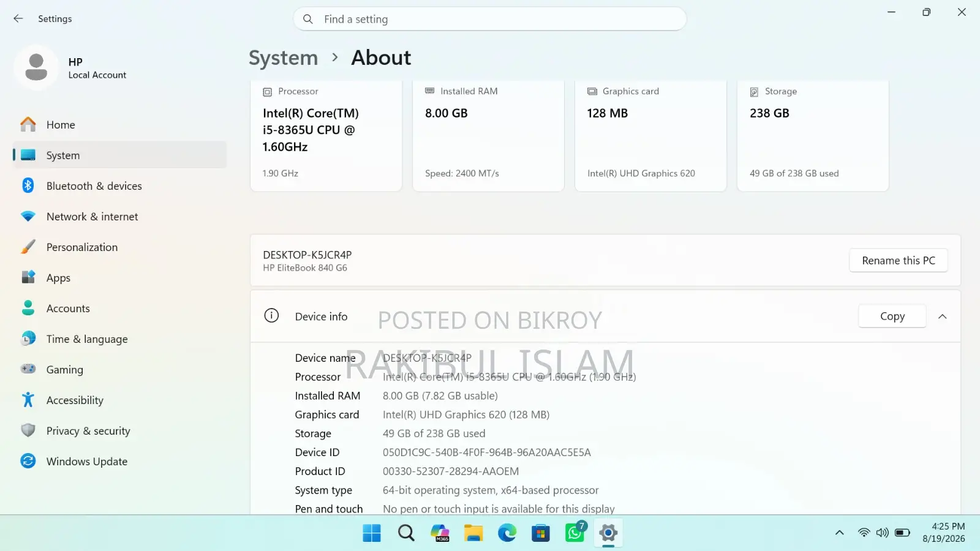Collapse the Device info section

coord(943,317)
